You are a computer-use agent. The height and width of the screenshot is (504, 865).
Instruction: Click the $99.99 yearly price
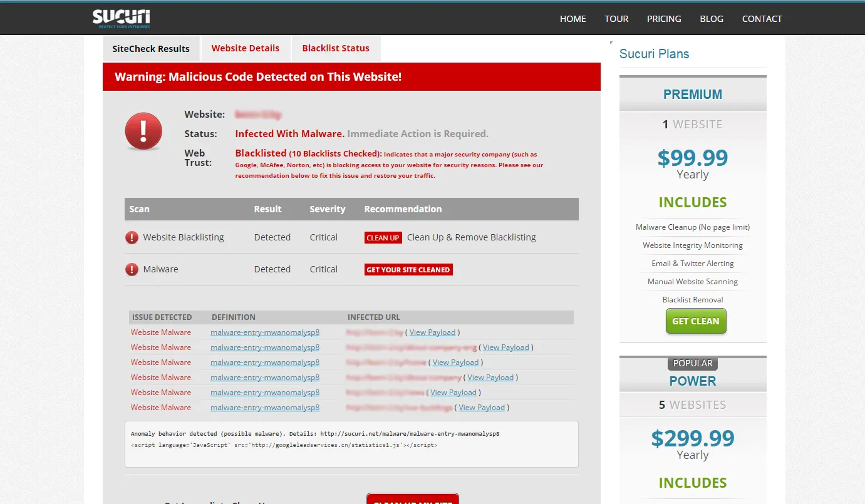pos(693,158)
